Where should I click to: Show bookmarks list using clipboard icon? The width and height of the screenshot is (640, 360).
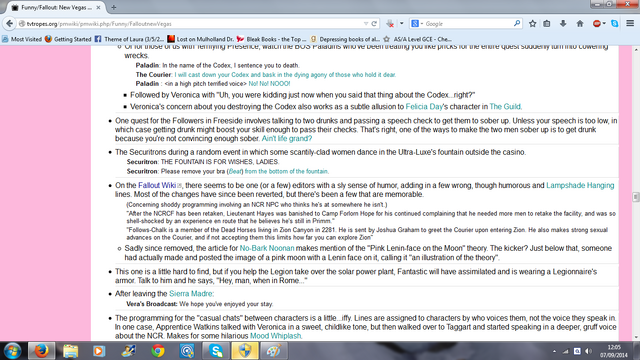click(547, 24)
